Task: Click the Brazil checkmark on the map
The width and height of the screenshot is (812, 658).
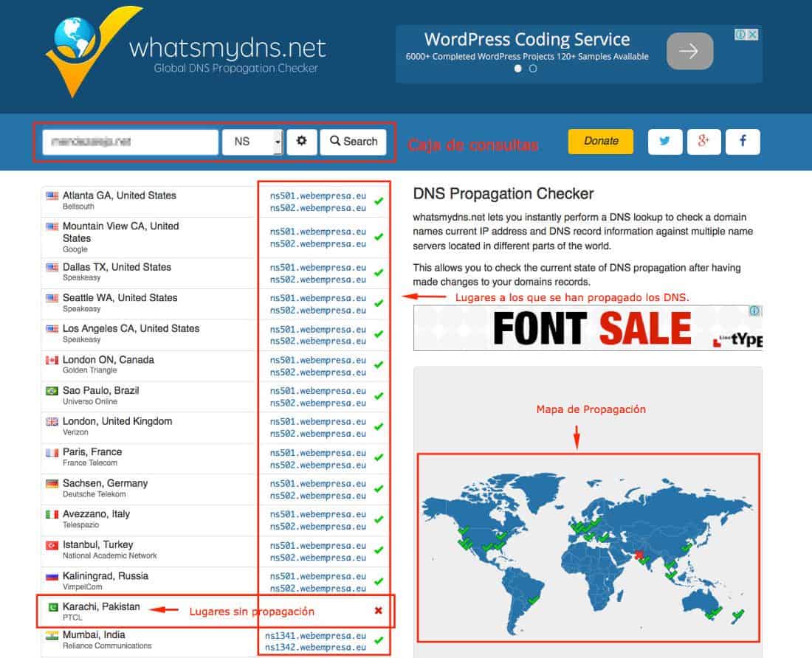Action: click(533, 600)
